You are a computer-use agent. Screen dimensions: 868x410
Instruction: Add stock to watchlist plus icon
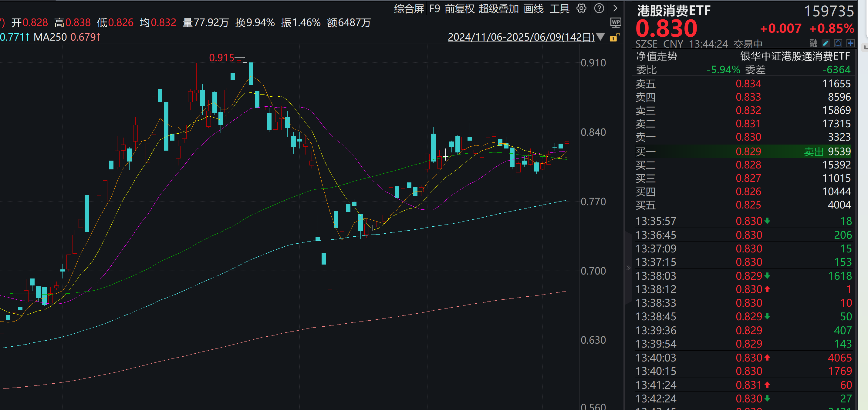[x=850, y=43]
